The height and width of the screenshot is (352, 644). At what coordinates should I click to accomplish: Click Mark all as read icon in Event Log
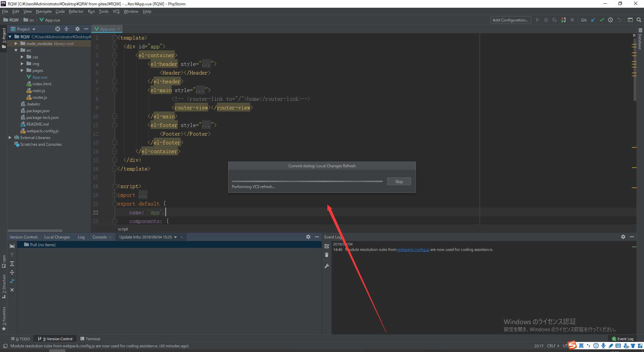[x=327, y=246]
